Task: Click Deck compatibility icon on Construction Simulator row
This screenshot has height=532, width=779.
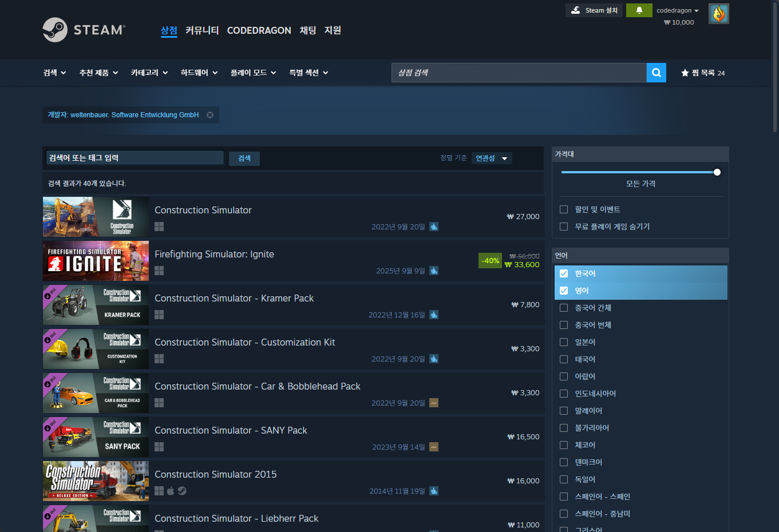Action: tap(434, 227)
